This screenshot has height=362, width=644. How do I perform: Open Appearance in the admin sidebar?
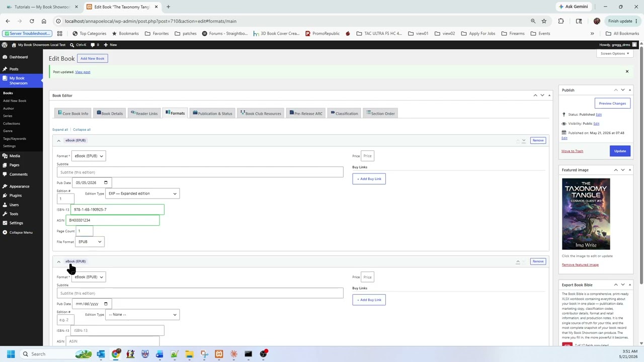pyautogui.click(x=19, y=187)
